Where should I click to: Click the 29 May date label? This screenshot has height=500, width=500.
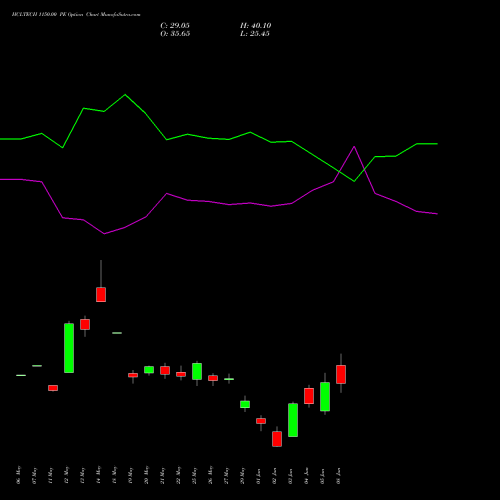point(242,475)
